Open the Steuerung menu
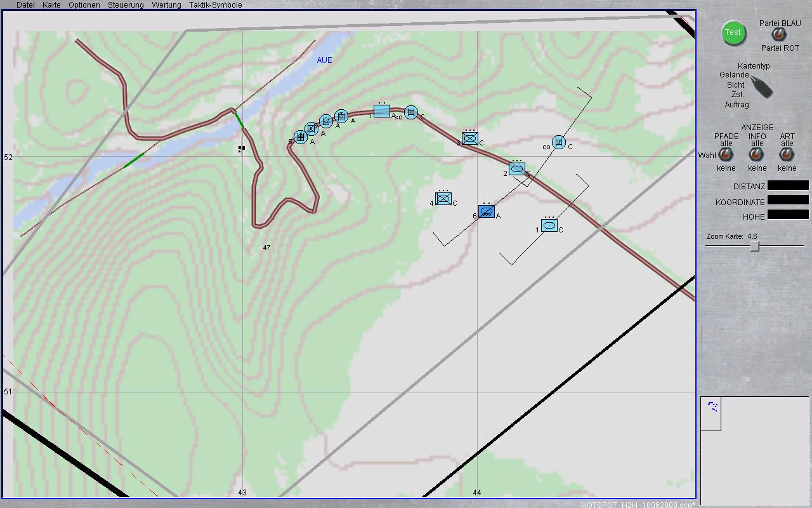 (x=126, y=4)
